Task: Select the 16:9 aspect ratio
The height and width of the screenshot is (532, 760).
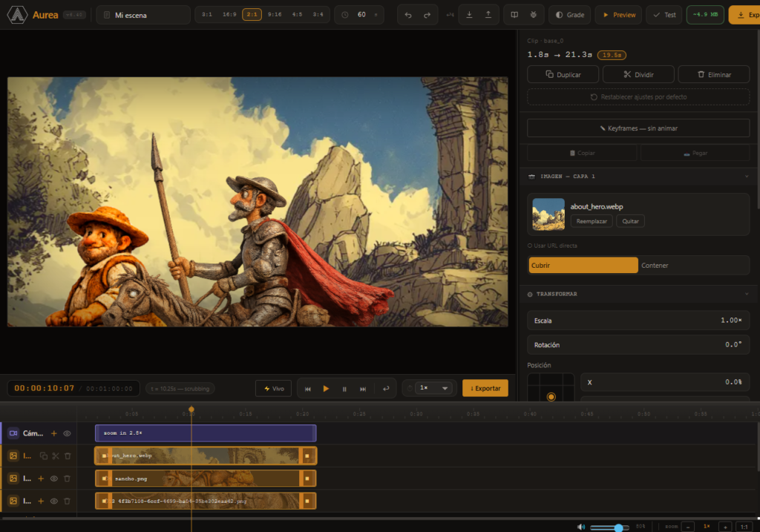Action: click(229, 15)
